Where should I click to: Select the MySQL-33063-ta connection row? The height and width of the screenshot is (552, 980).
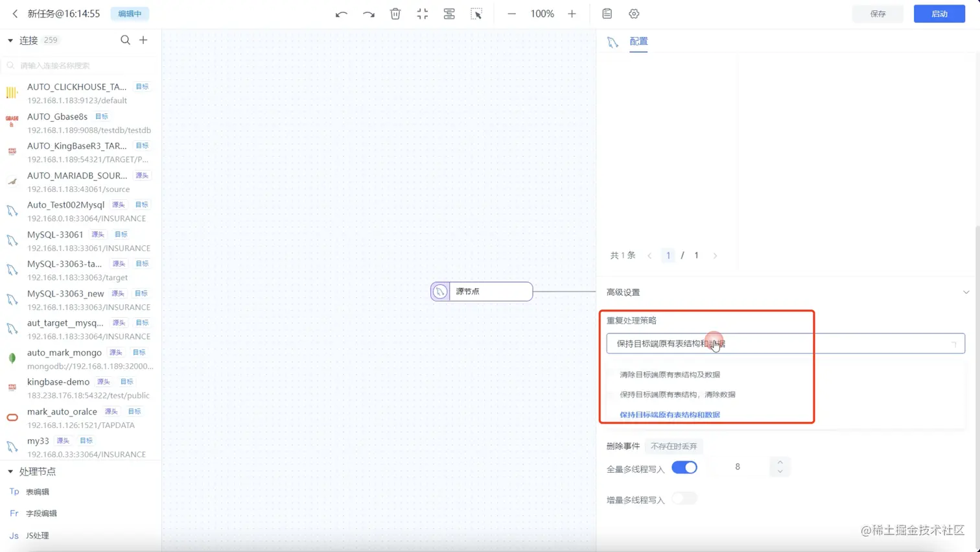point(80,270)
